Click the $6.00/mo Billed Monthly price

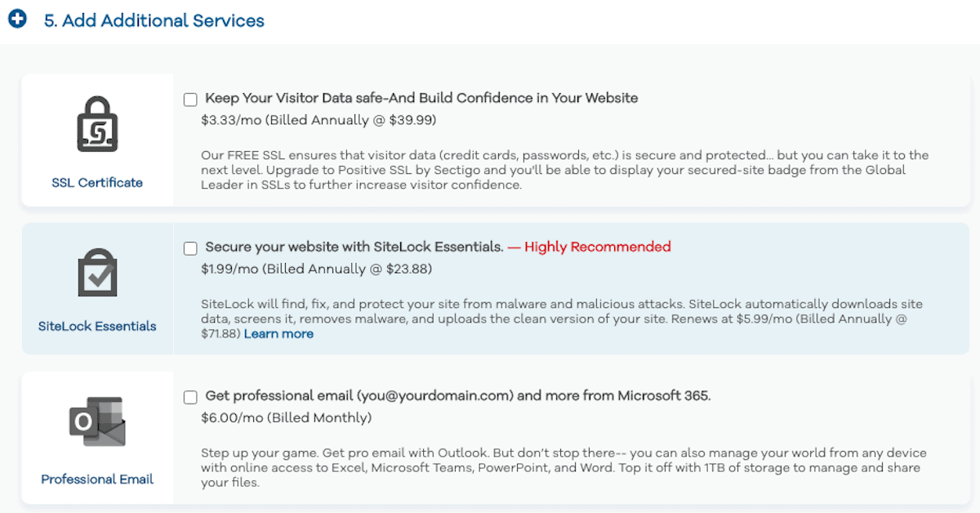coord(286,417)
